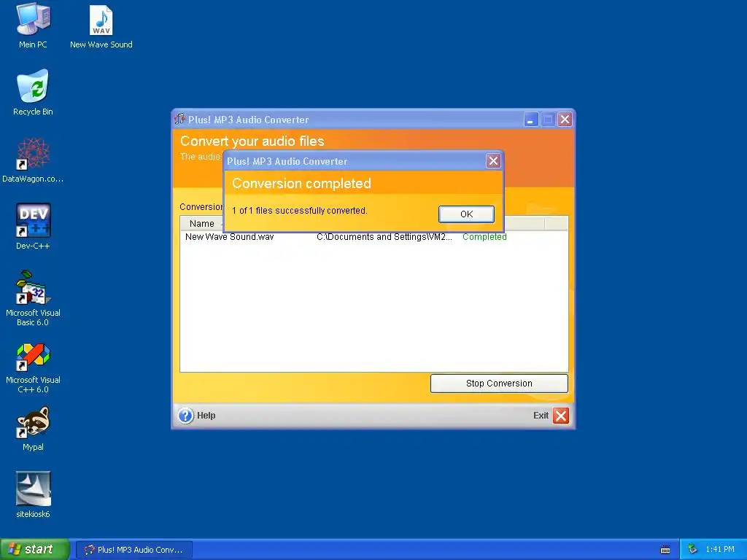Click the Convert your audio files heading

[252, 141]
